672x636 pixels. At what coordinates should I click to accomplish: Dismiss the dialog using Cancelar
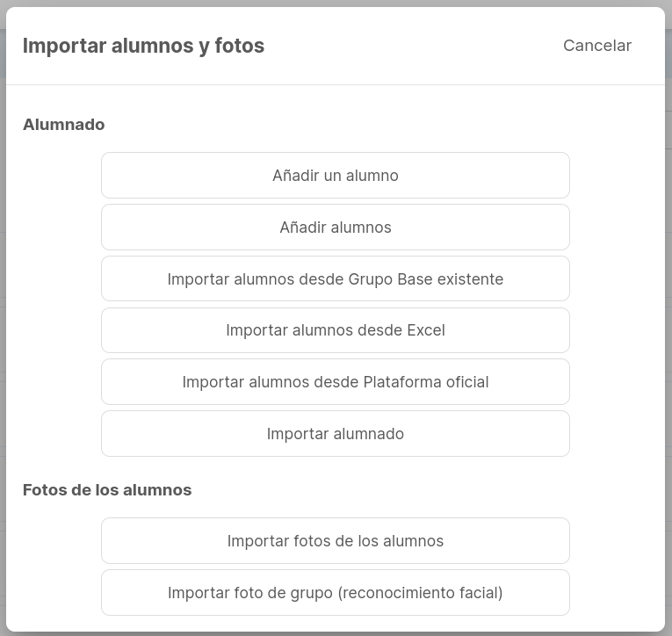click(x=597, y=46)
